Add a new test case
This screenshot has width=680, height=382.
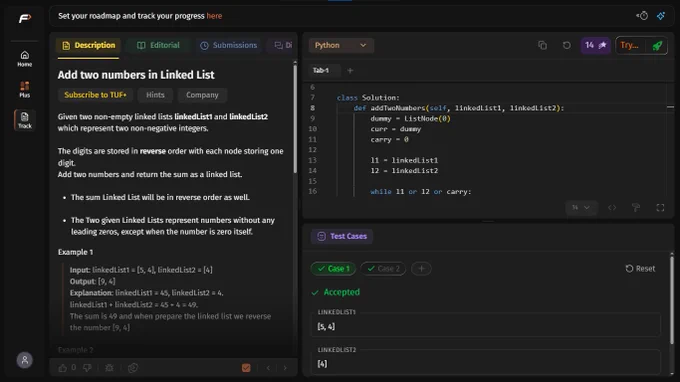[421, 269]
